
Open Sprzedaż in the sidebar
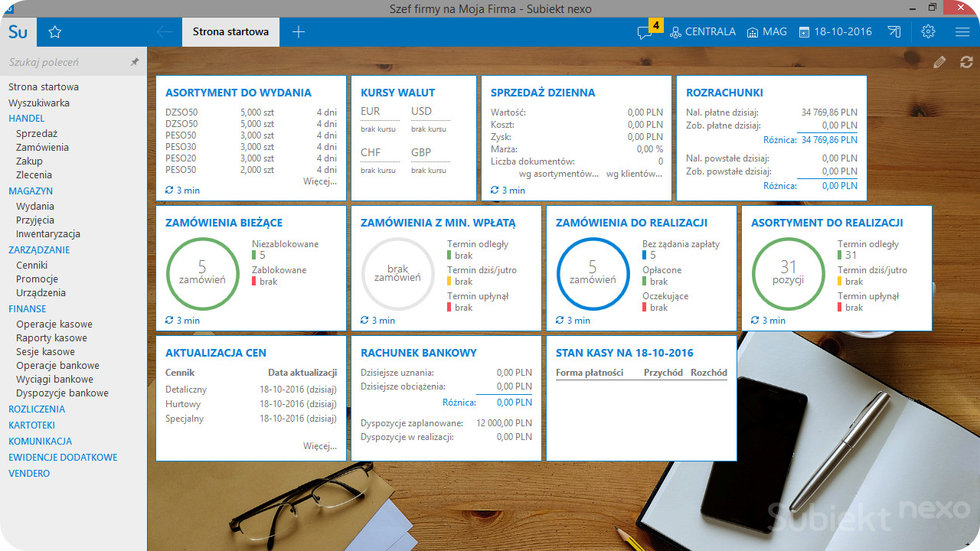[37, 133]
